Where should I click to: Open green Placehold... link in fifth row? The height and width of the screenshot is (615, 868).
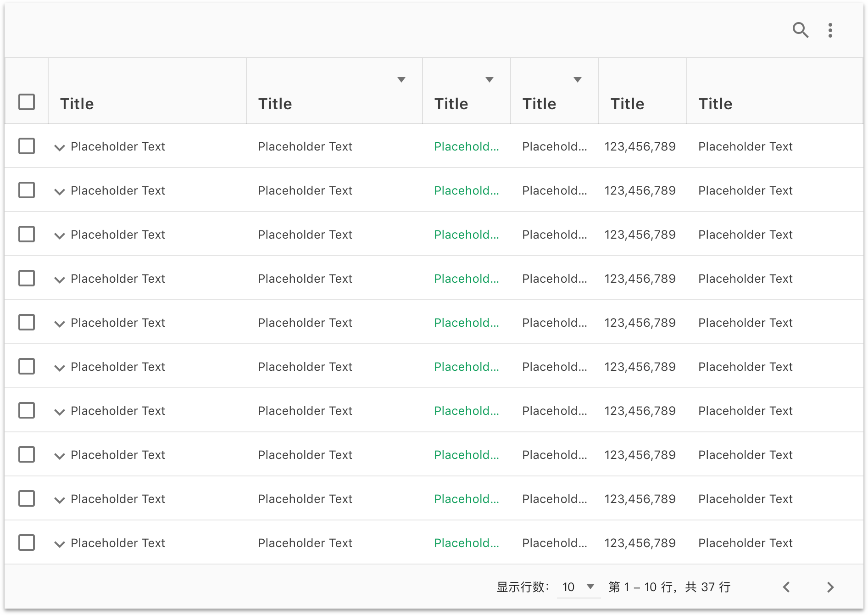click(467, 323)
